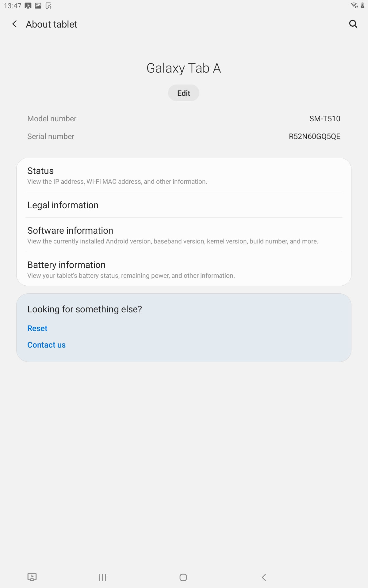Tap the home button

[x=183, y=578]
